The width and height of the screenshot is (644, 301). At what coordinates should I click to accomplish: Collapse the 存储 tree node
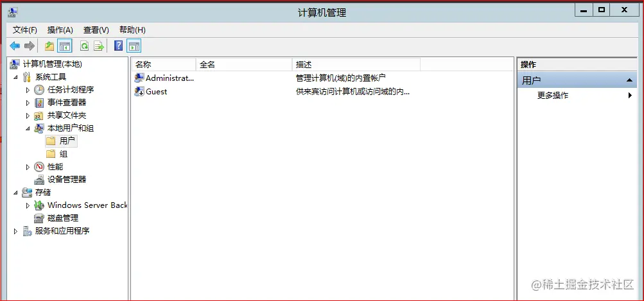pos(15,193)
